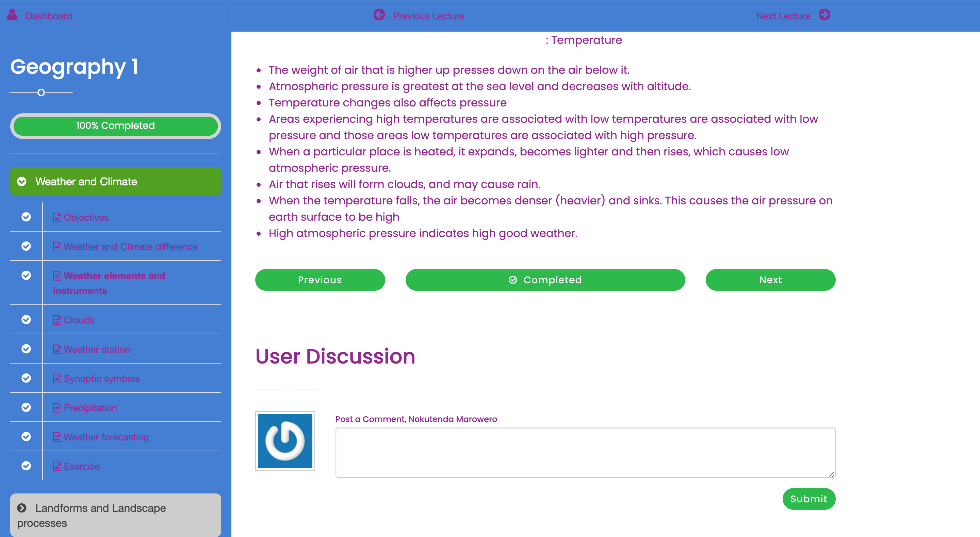The image size is (980, 537).
Task: Click the document icon beside Precipitation
Action: [57, 408]
